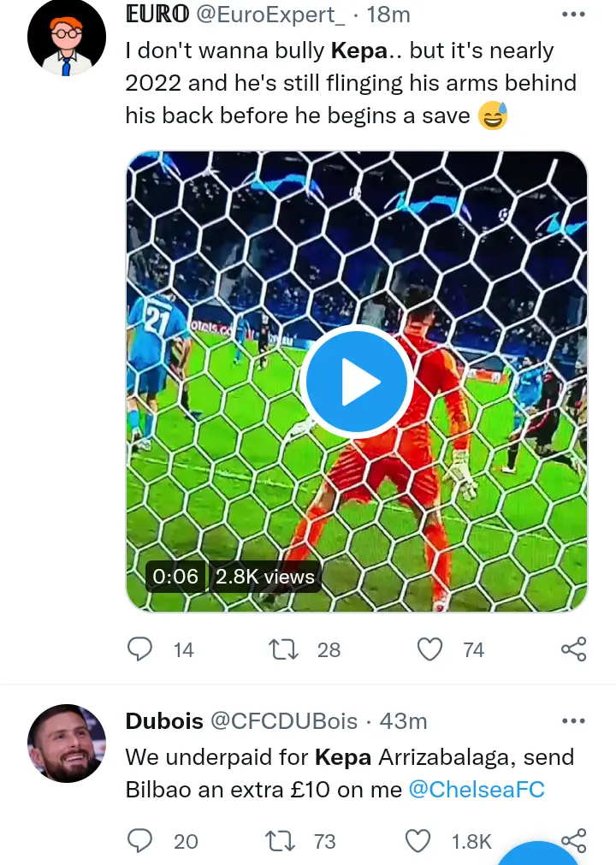The width and height of the screenshot is (616, 865).
Task: Click the 2.8K views label on video
Action: tap(264, 577)
